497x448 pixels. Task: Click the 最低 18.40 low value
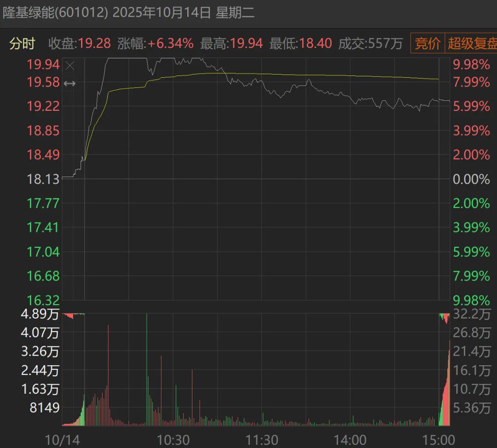pos(301,44)
